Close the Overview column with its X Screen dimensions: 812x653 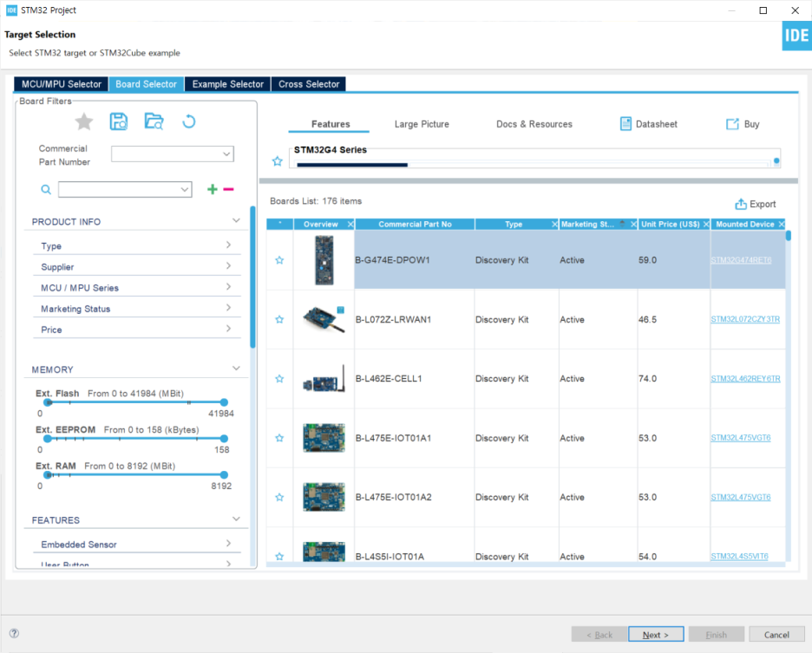[x=350, y=225]
